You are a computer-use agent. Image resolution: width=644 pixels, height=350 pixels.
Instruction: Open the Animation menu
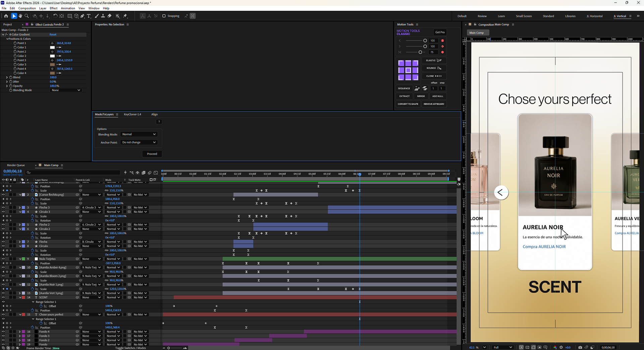(68, 8)
